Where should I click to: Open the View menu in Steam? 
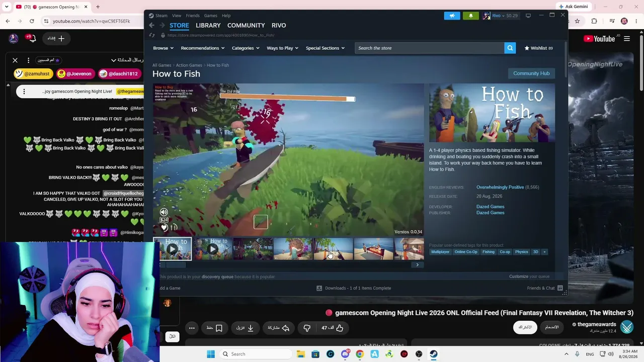point(177,16)
